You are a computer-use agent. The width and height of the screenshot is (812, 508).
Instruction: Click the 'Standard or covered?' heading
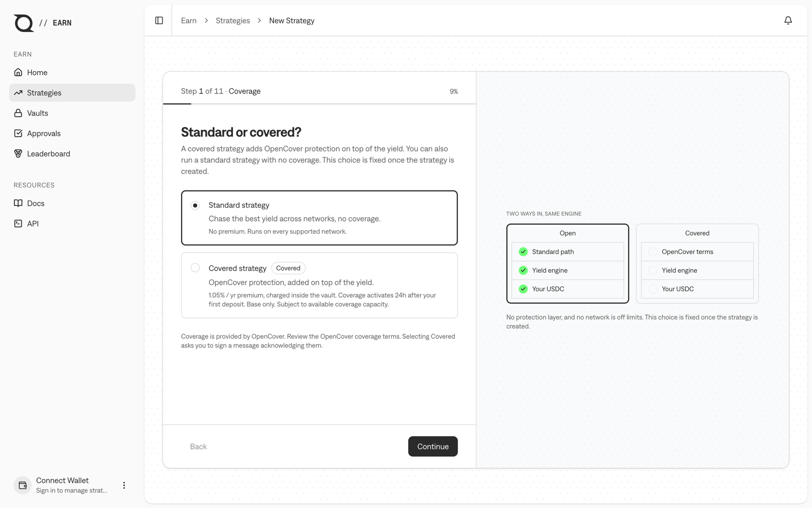click(241, 132)
